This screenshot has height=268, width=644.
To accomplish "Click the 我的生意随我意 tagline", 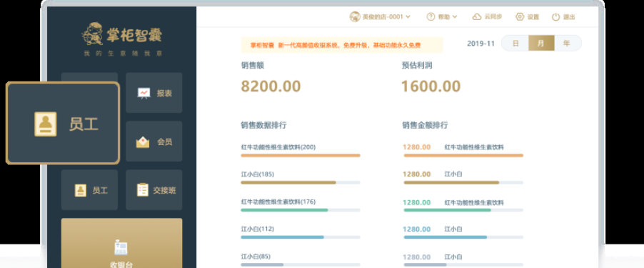I will pos(123,54).
